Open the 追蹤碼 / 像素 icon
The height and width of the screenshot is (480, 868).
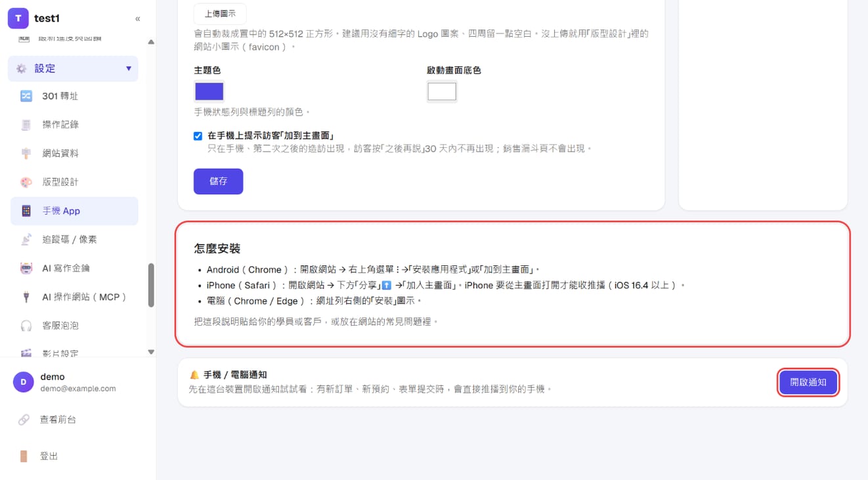point(26,240)
